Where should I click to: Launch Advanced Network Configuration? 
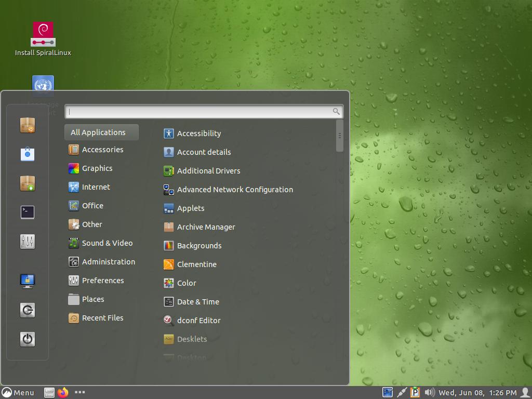[228, 189]
